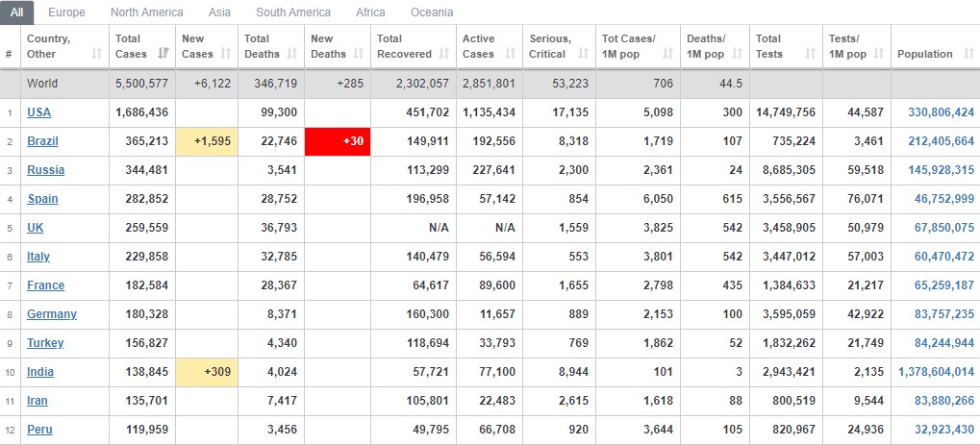Sort by Total Deaths using arrow icon
The width and height of the screenshot is (980, 445).
pos(291,54)
